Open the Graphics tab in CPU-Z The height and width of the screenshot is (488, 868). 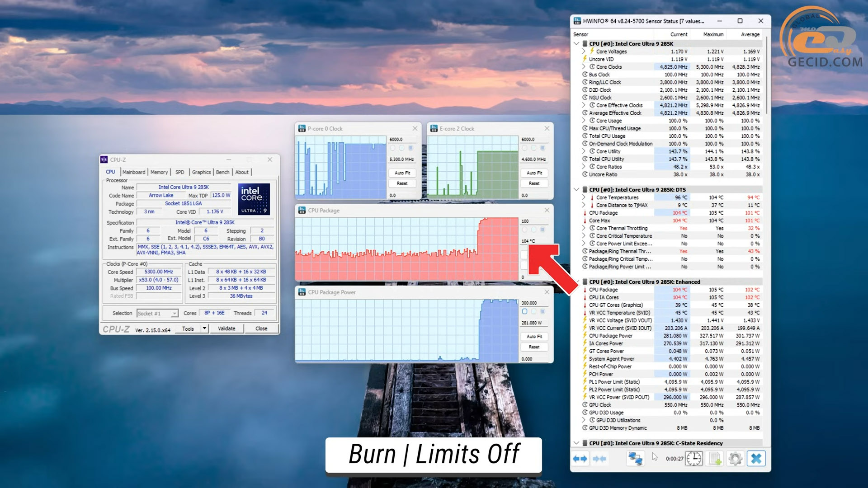(201, 172)
